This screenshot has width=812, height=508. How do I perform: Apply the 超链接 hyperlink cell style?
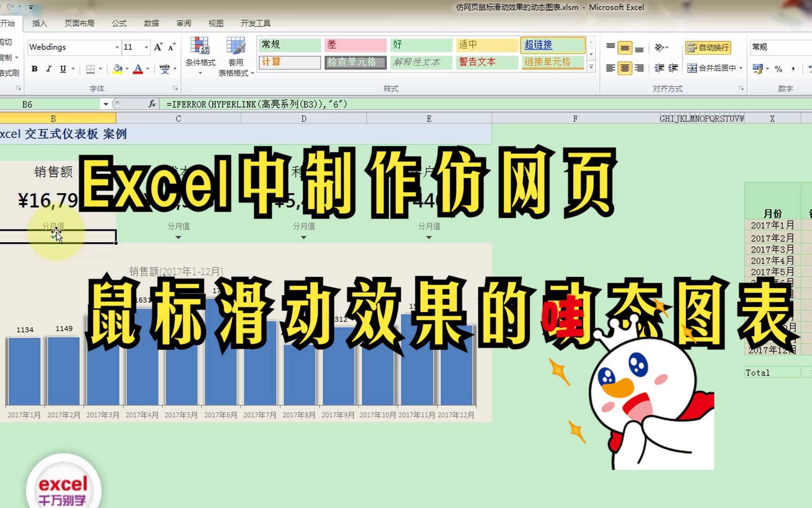[x=553, y=45]
